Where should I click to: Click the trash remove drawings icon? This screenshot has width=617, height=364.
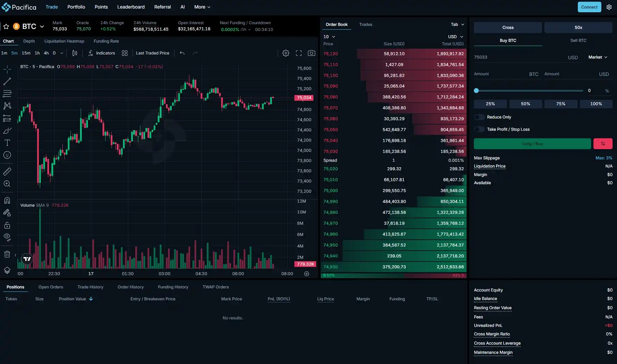7,254
